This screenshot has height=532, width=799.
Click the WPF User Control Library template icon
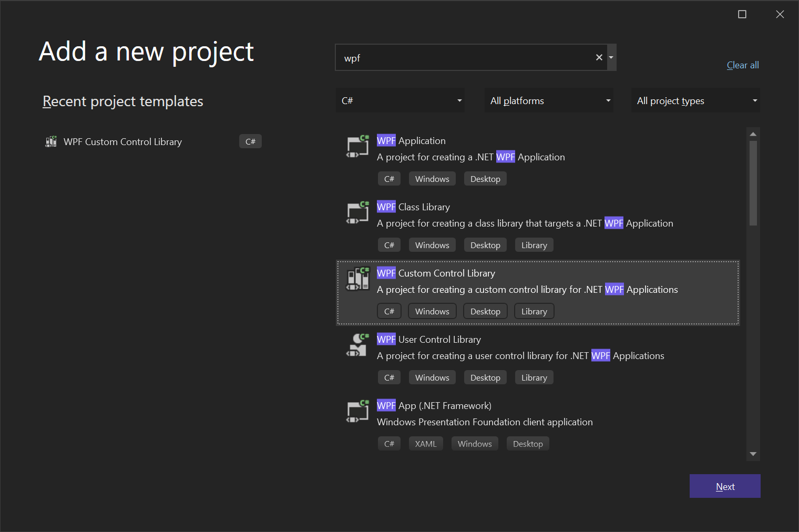click(x=357, y=345)
